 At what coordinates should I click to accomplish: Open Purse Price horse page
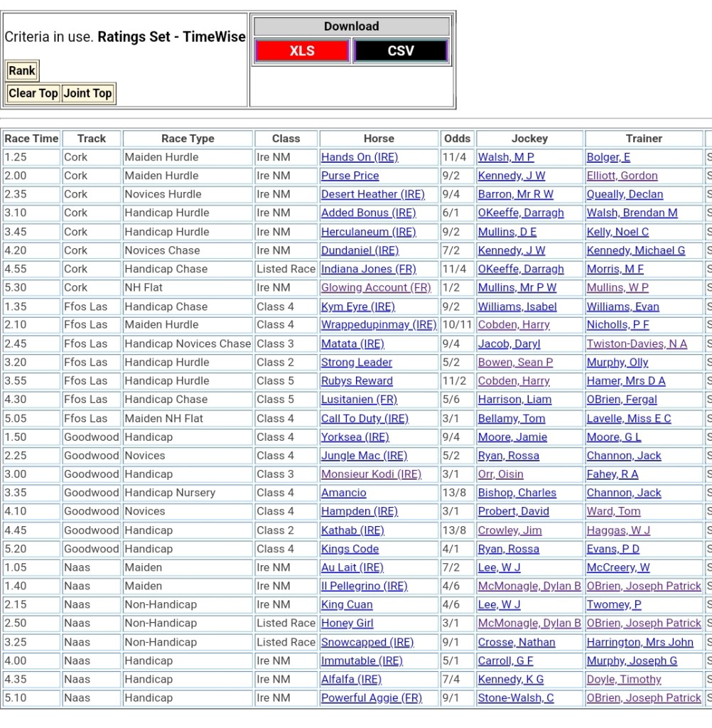tap(350, 176)
